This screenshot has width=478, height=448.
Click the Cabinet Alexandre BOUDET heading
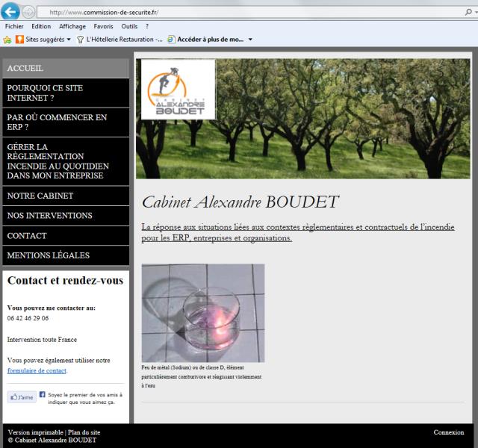point(240,202)
